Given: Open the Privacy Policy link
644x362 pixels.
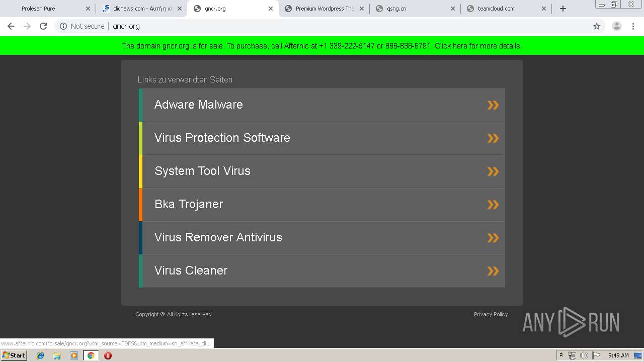Looking at the screenshot, I should [x=491, y=314].
